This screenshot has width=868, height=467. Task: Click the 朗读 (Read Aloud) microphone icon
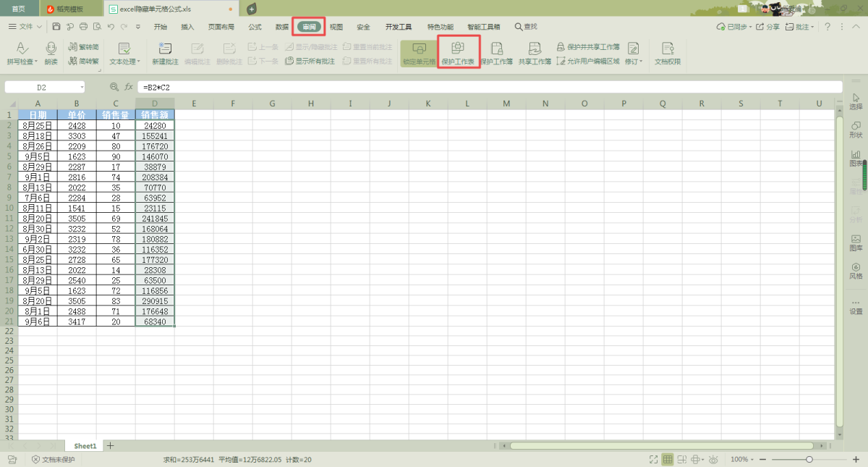coord(51,49)
